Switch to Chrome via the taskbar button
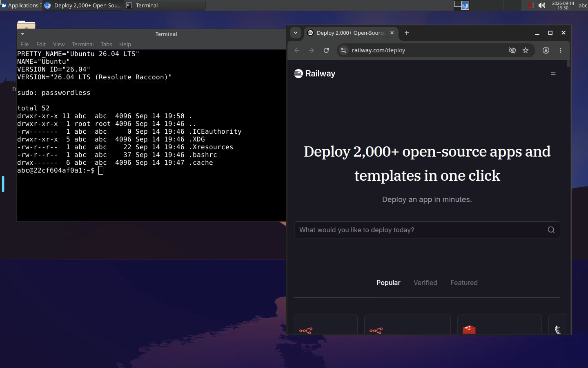 click(83, 5)
